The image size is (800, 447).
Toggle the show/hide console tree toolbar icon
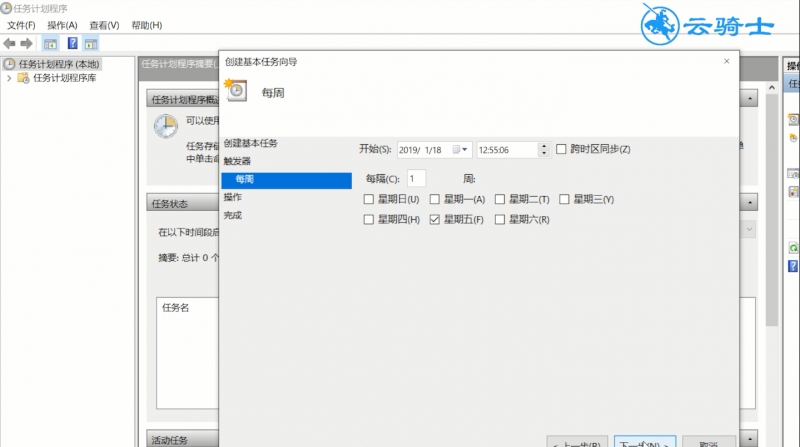(x=50, y=44)
